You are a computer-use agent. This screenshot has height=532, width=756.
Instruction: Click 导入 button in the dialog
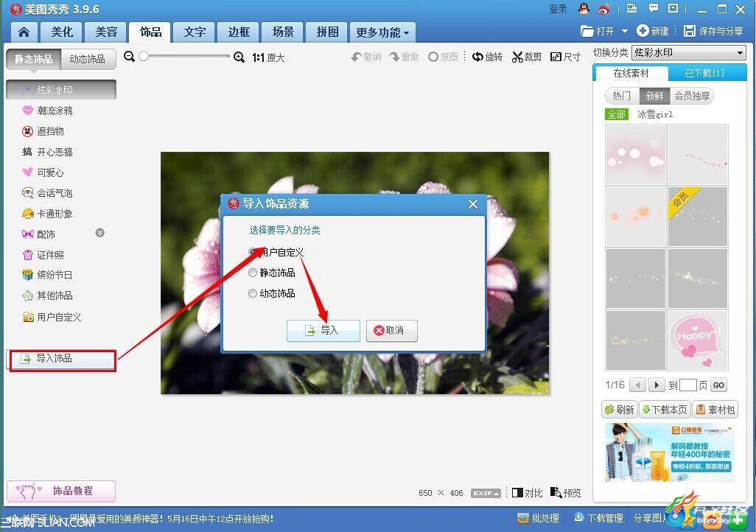(x=323, y=330)
